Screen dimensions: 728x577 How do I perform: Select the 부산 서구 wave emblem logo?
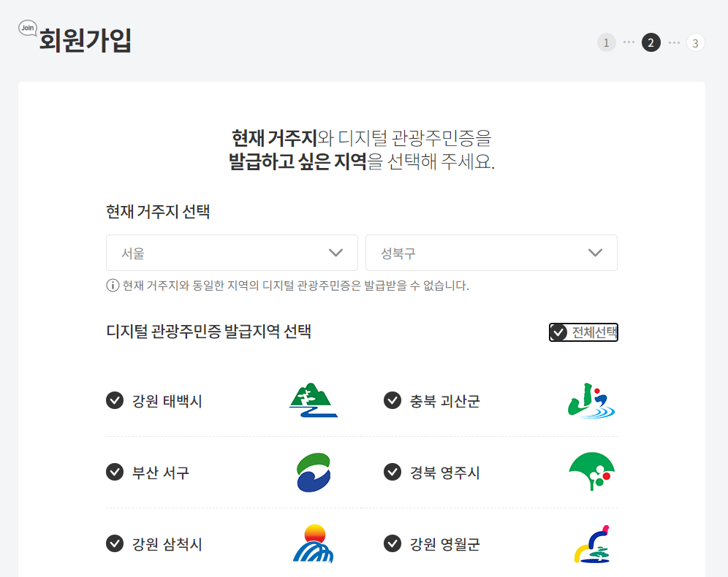point(314,471)
